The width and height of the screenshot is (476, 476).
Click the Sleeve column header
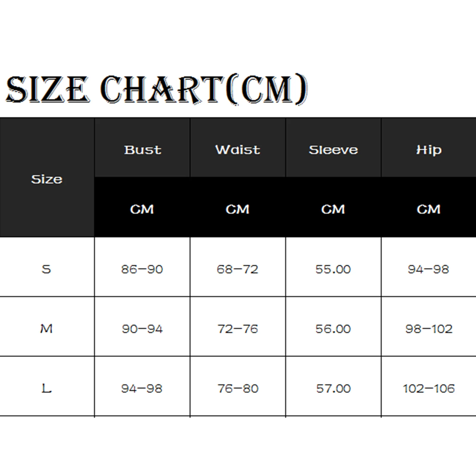click(333, 150)
